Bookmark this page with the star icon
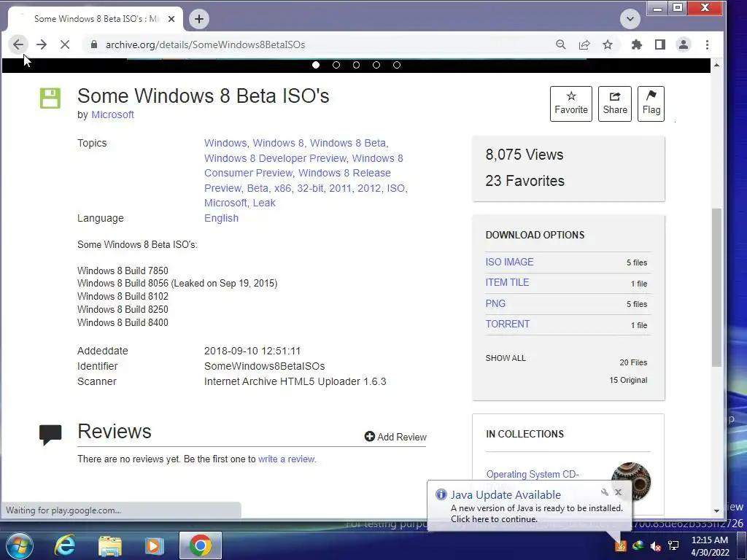This screenshot has height=560, width=747. (x=608, y=44)
